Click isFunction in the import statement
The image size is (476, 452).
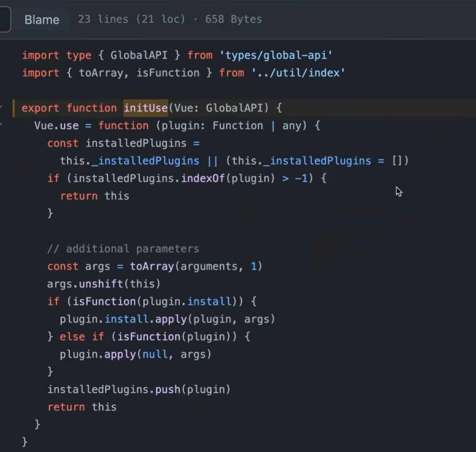(x=168, y=73)
